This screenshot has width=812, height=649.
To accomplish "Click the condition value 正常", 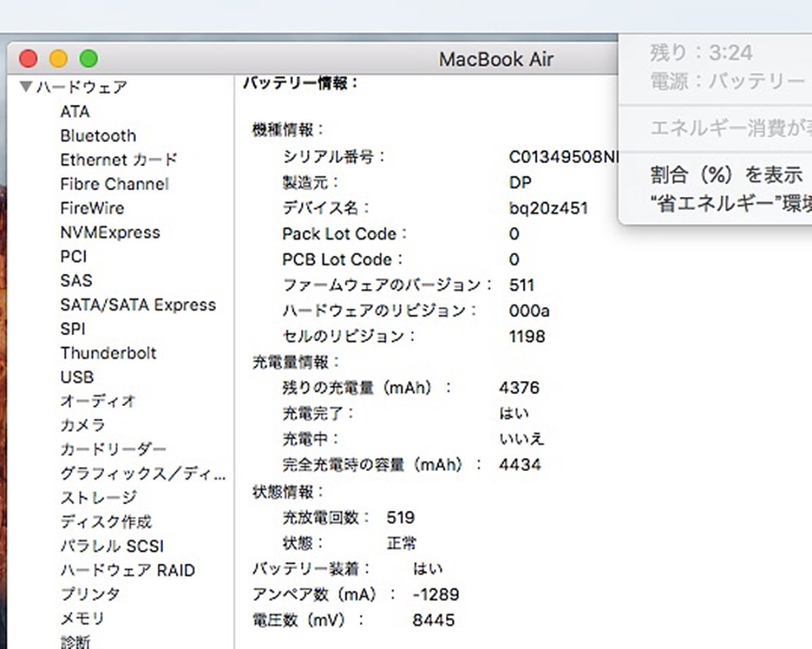I will (401, 543).
